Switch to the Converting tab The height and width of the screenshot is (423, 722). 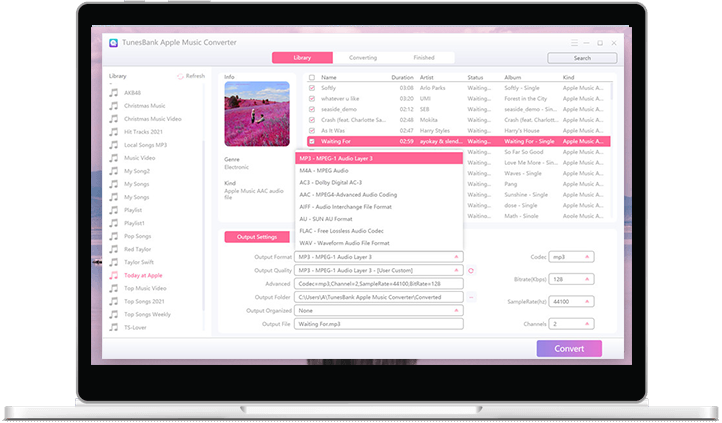(x=363, y=58)
